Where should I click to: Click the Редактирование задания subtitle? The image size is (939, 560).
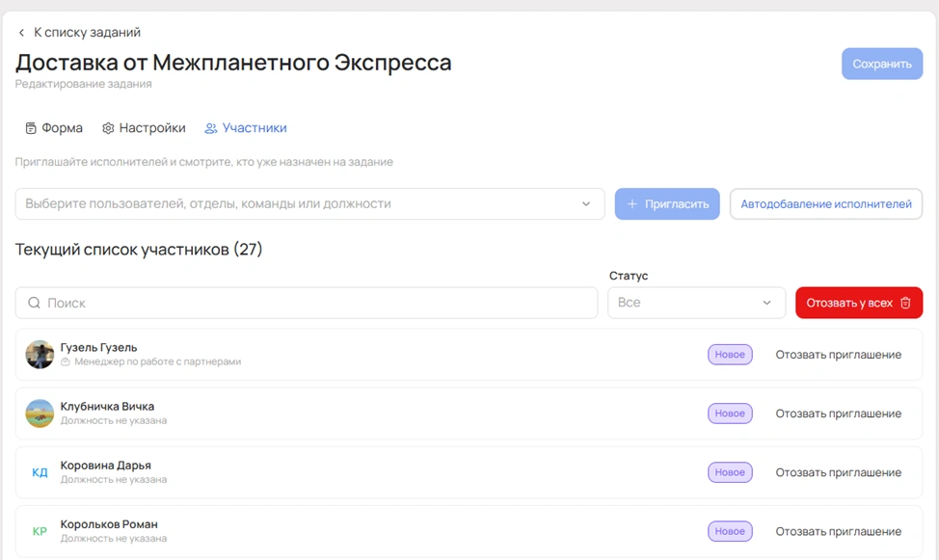[x=83, y=84]
